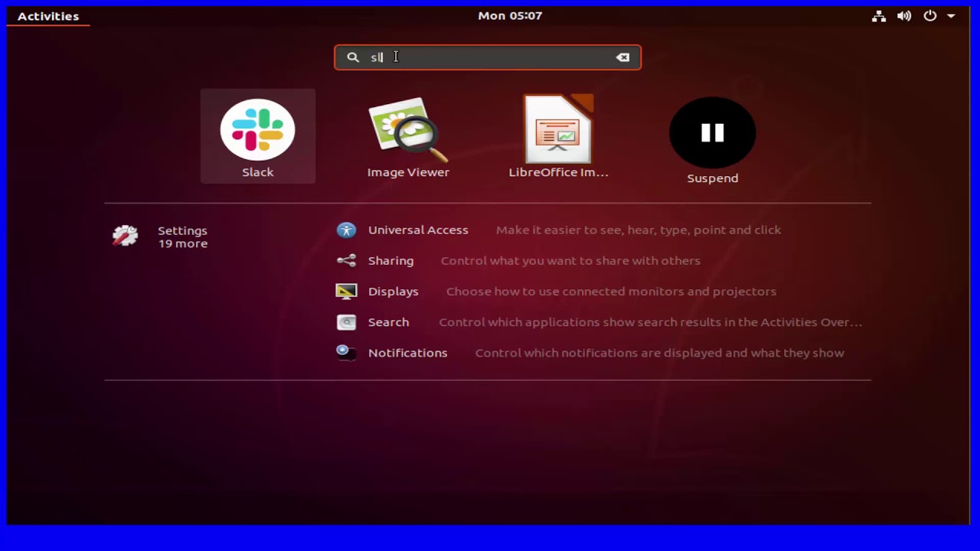Select the Search settings result label

point(388,322)
